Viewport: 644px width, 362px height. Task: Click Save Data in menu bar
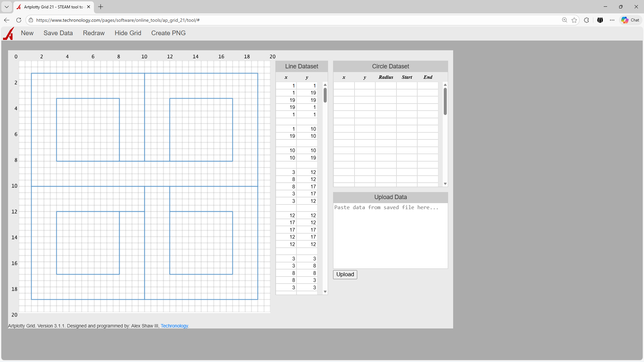pyautogui.click(x=58, y=33)
